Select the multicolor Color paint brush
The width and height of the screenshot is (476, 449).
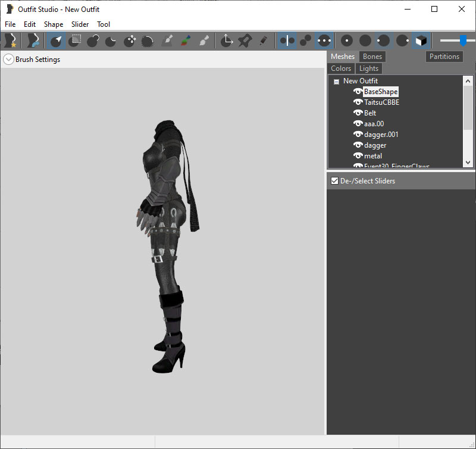(x=186, y=40)
